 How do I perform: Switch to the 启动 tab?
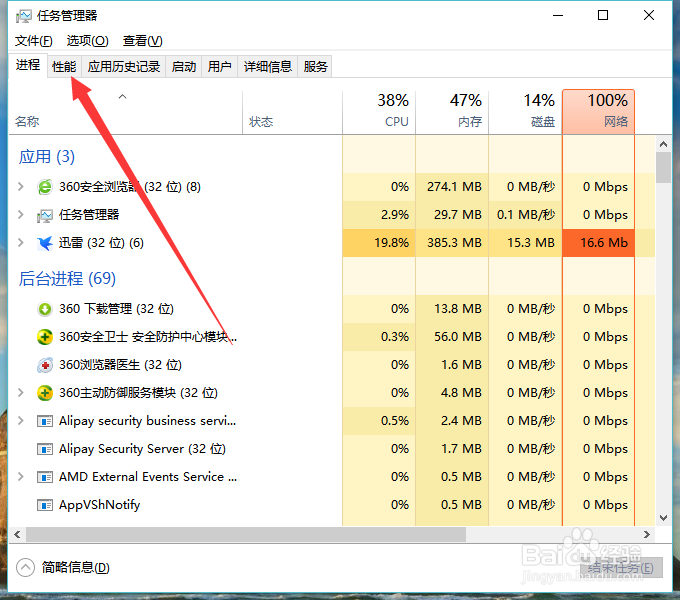click(183, 67)
